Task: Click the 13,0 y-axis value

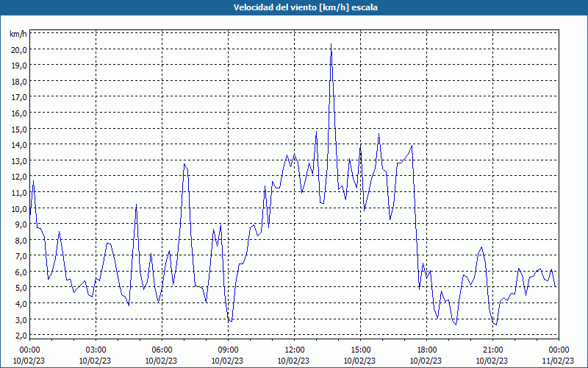Action: tap(19, 160)
